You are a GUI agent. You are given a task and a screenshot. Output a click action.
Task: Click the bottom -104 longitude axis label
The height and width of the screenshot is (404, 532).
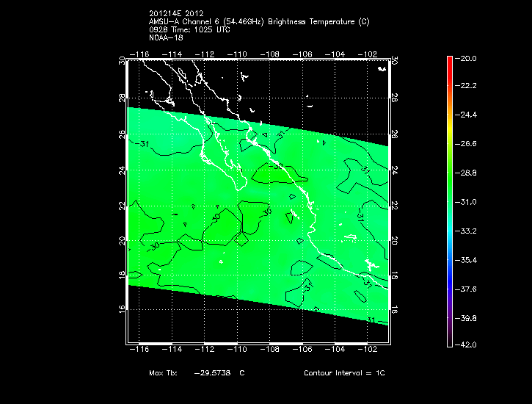coord(335,349)
